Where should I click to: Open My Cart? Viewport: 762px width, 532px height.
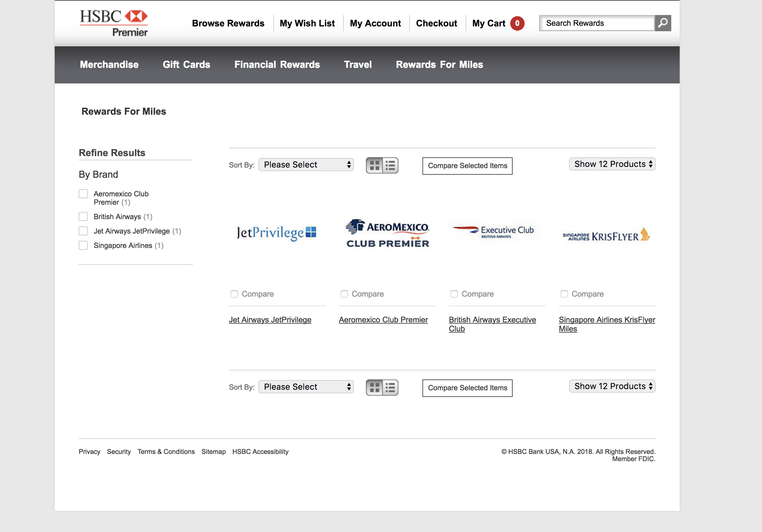[x=489, y=23]
